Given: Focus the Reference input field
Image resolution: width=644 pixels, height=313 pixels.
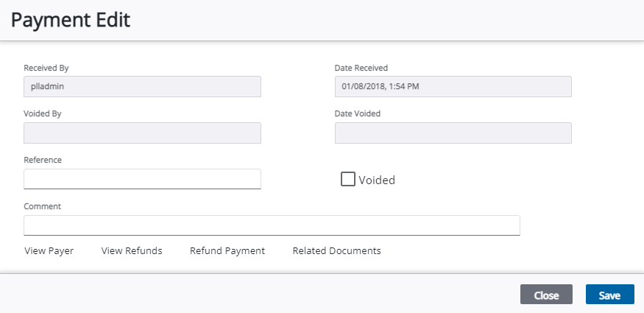Looking at the screenshot, I should point(142,179).
